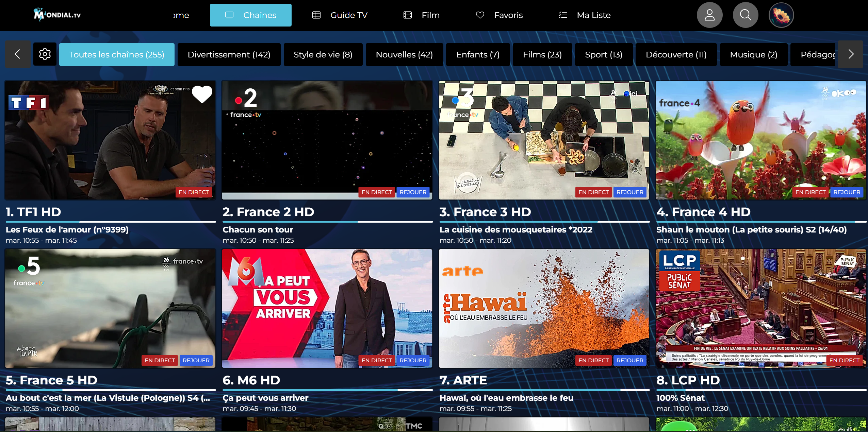Filter by Musique (2)
The width and height of the screenshot is (868, 432).
(x=754, y=54)
